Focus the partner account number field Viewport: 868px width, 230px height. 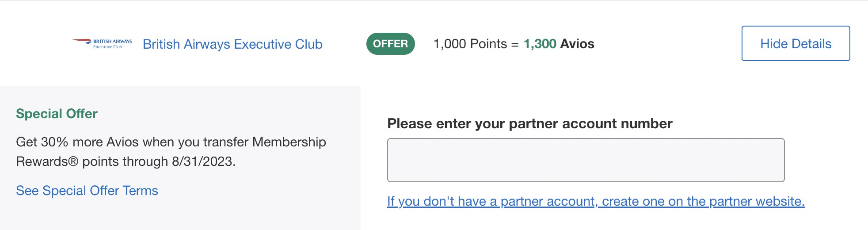click(586, 160)
